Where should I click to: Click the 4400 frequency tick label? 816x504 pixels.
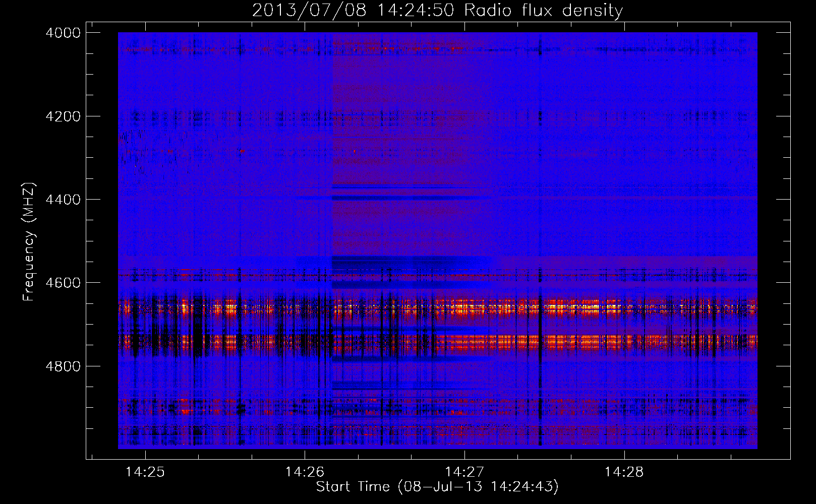[x=63, y=200]
